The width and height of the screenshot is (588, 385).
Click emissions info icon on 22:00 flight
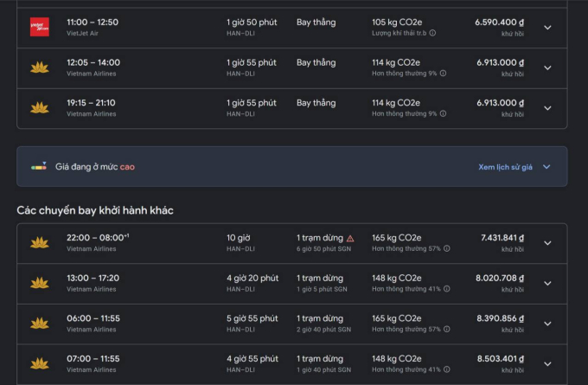click(446, 248)
